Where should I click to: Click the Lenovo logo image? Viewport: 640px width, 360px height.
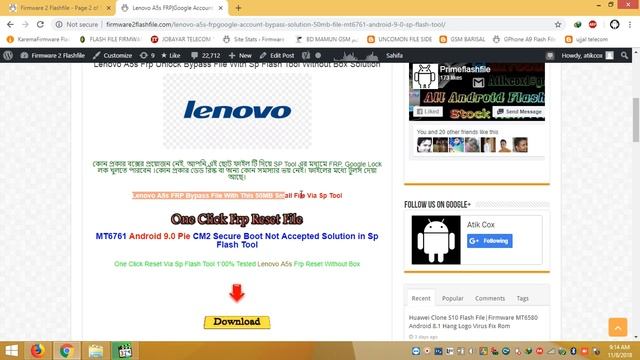[x=237, y=111]
